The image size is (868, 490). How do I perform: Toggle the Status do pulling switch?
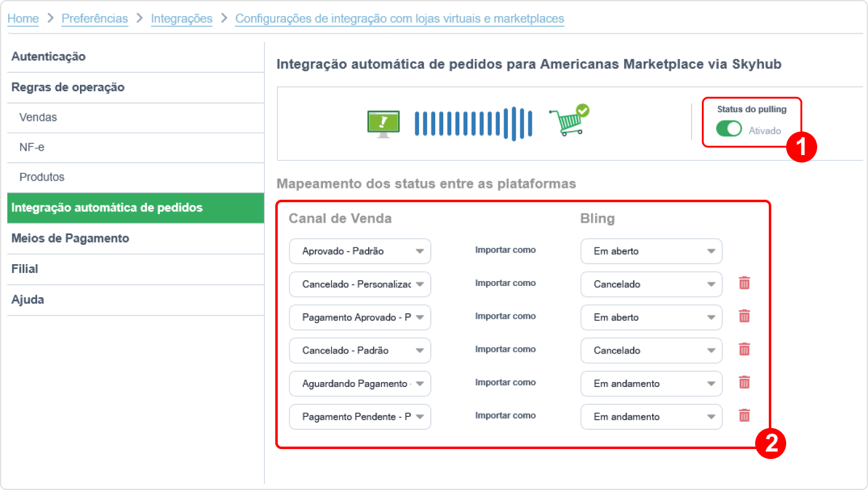[x=729, y=129]
